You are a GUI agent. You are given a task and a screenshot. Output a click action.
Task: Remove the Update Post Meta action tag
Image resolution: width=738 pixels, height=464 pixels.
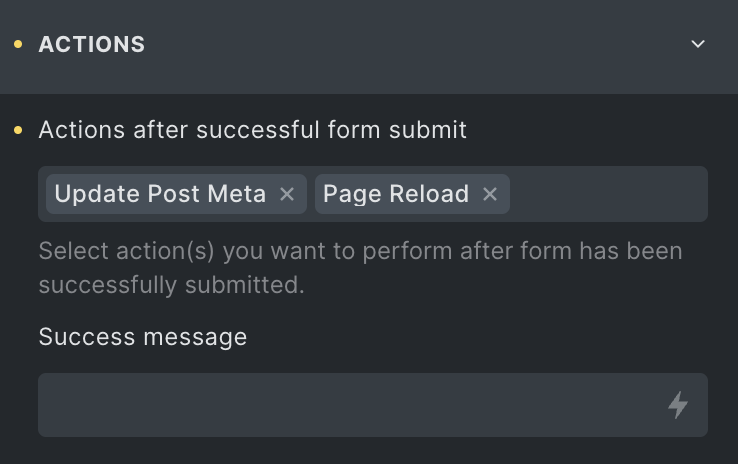click(x=287, y=194)
